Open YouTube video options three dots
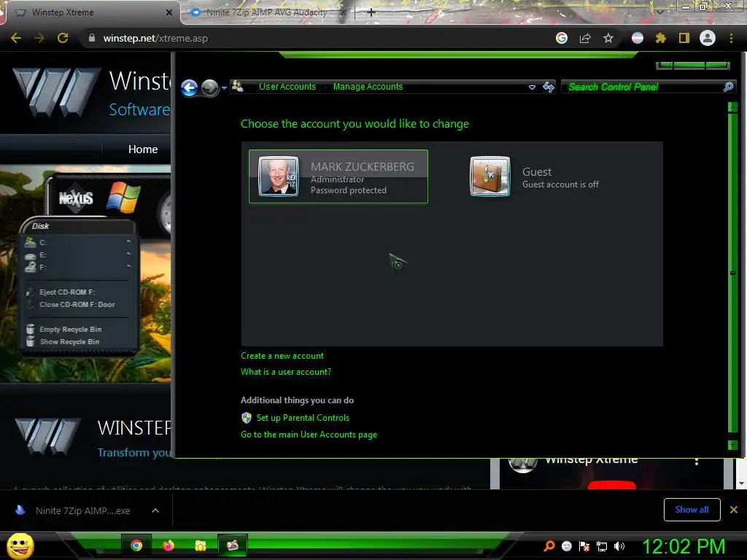This screenshot has width=747, height=560. pyautogui.click(x=697, y=461)
